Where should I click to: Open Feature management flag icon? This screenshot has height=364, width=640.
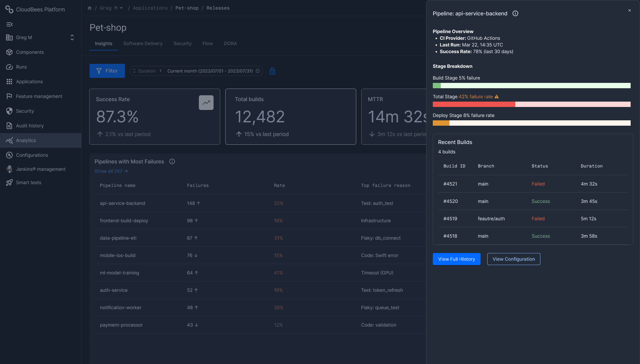click(9, 96)
